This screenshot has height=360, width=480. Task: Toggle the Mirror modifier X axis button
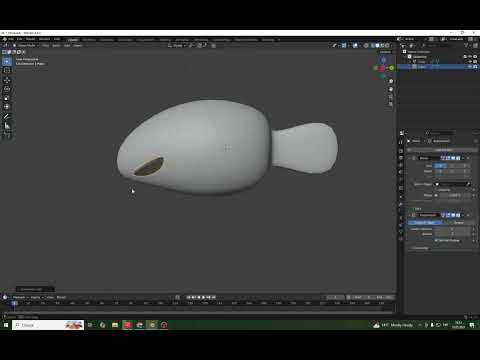[440, 166]
